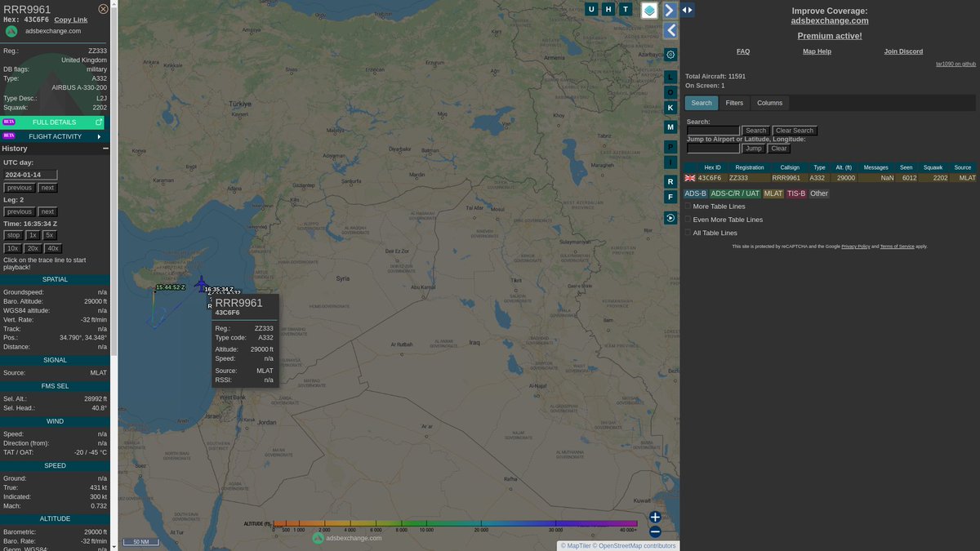The image size is (980, 551).
Task: Set playback speed to 20x
Action: [x=33, y=248]
